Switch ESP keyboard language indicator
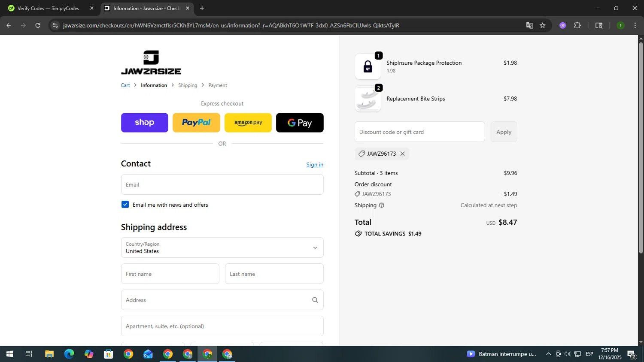This screenshot has height=362, width=644. click(589, 354)
